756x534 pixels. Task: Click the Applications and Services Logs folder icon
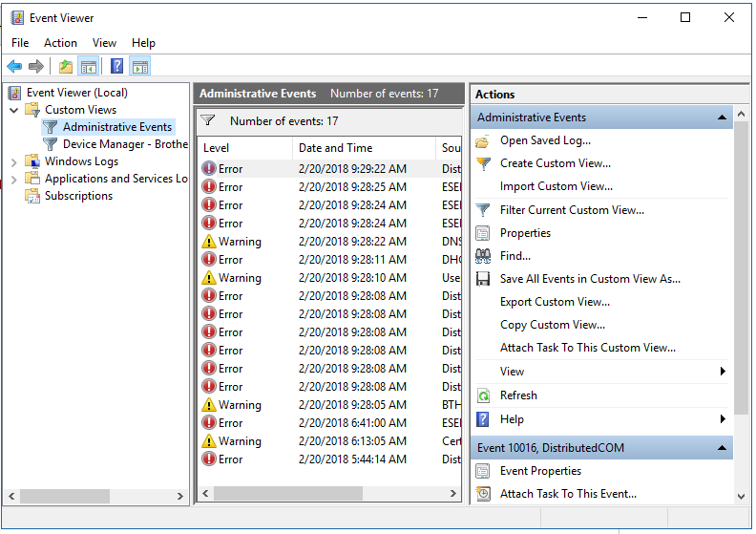point(32,179)
